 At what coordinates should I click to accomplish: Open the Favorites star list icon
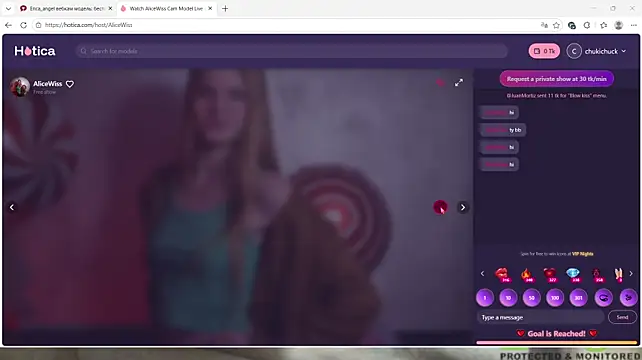click(604, 25)
